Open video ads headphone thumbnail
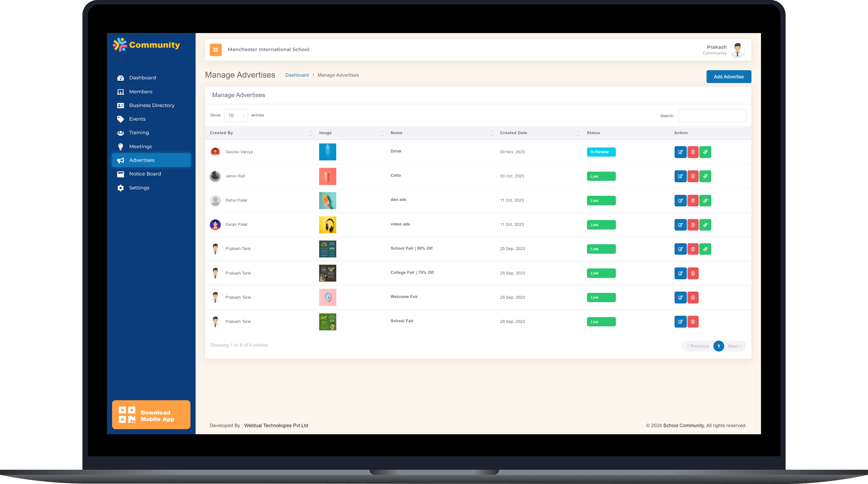Viewport: 868px width, 484px height. point(328,225)
